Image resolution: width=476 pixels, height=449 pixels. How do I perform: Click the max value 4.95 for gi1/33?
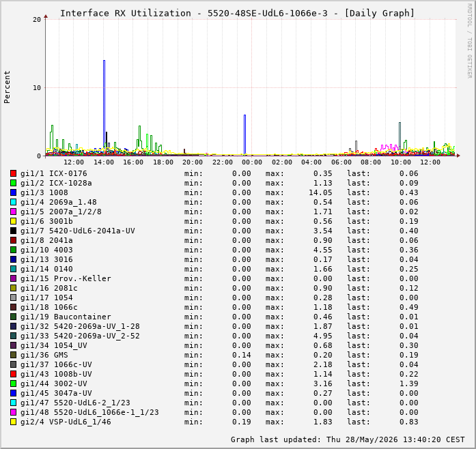(x=323, y=336)
